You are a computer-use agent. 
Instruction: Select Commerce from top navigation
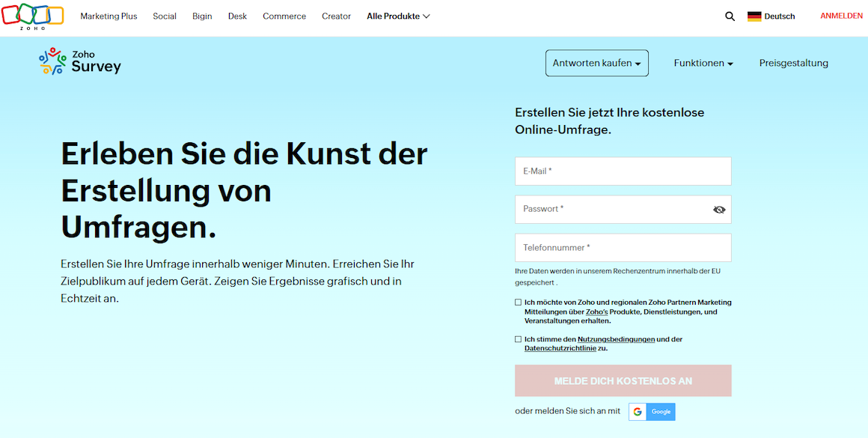(x=284, y=16)
